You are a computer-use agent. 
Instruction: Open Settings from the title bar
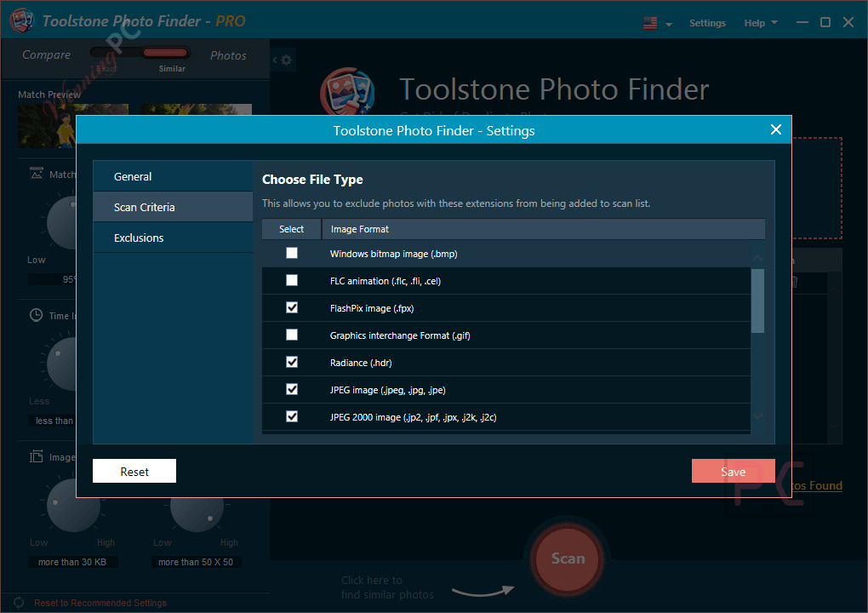pos(707,23)
